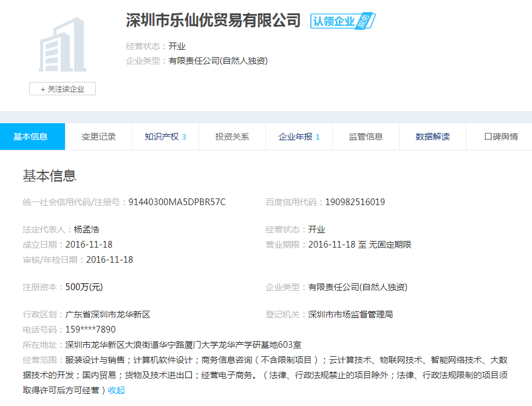Switch to the 变更记录 tab
This screenshot has height=406, width=532.
(x=98, y=137)
